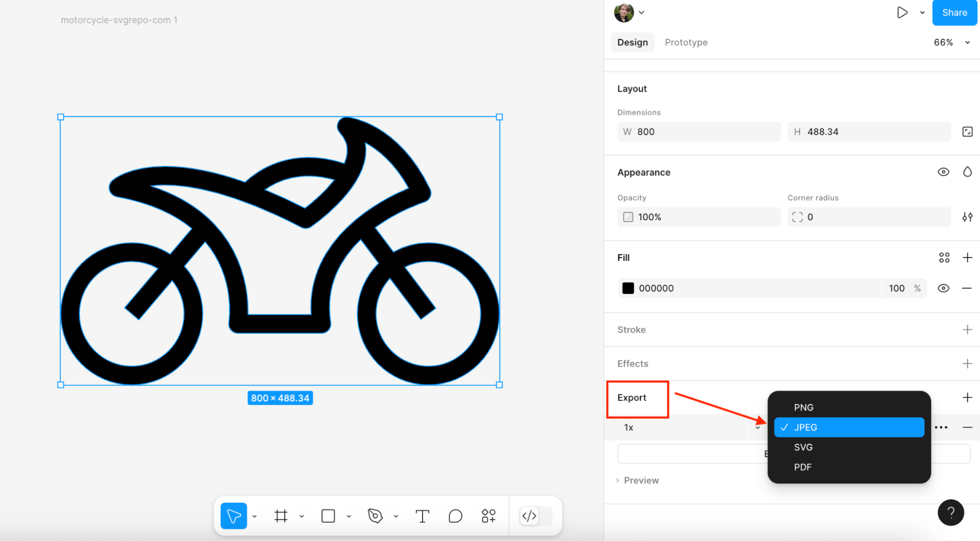980x541 pixels.
Task: Click the blue Share button
Action: pos(954,13)
